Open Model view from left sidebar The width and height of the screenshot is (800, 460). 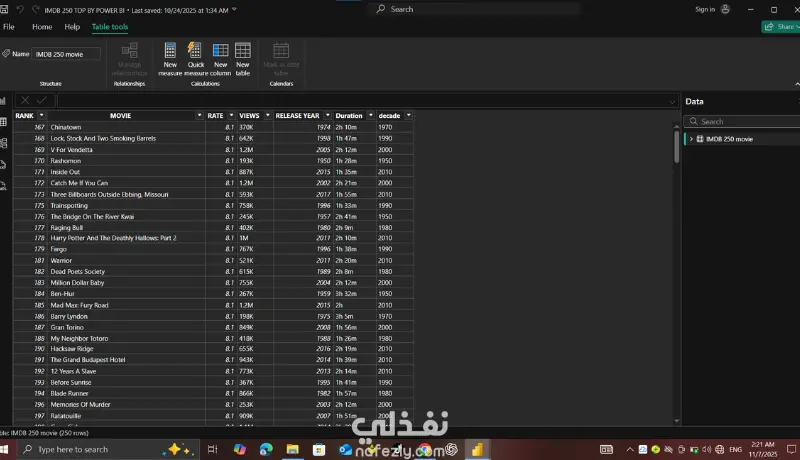[x=4, y=143]
